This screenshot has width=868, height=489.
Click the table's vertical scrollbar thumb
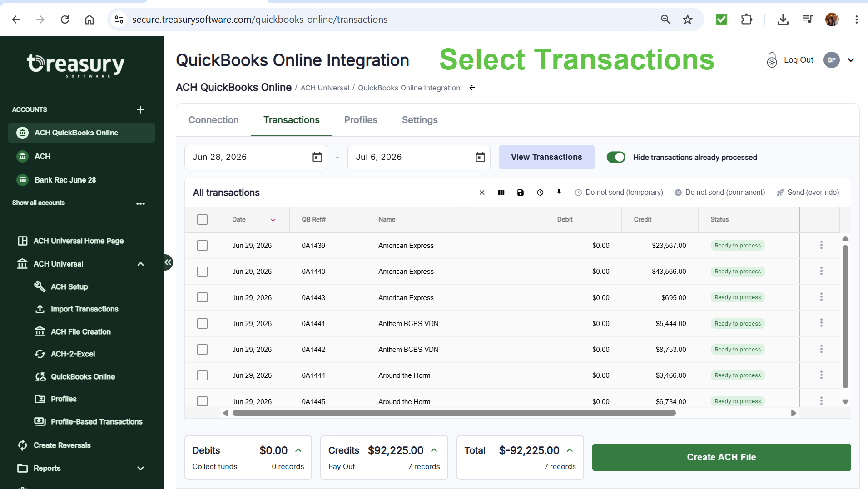tap(845, 316)
